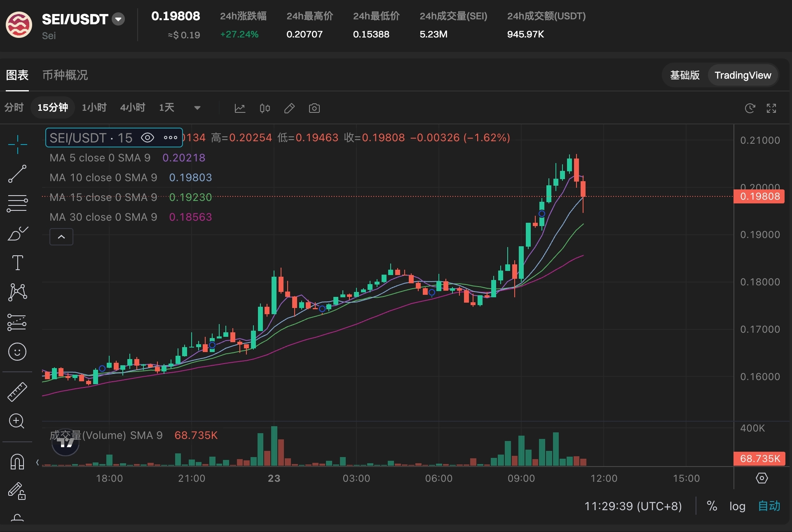Click the 24h turnover value 945.97K
Image resolution: width=792 pixels, height=532 pixels.
point(525,34)
